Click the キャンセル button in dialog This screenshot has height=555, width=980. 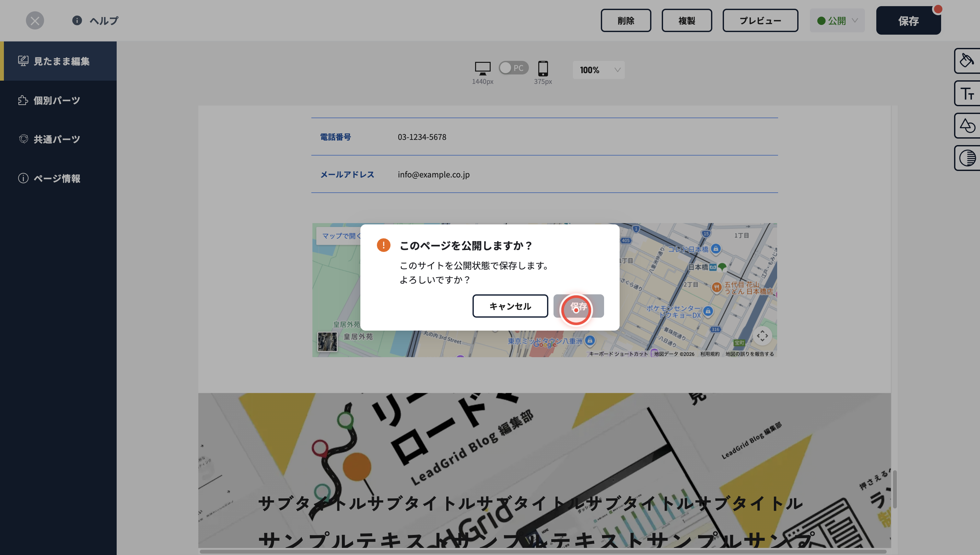(510, 306)
